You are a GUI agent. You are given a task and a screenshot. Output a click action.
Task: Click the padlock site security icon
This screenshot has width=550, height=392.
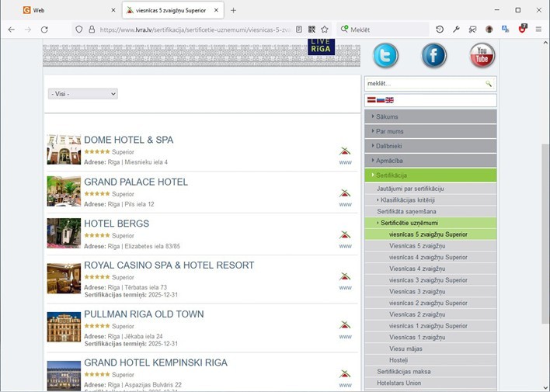[x=92, y=29]
